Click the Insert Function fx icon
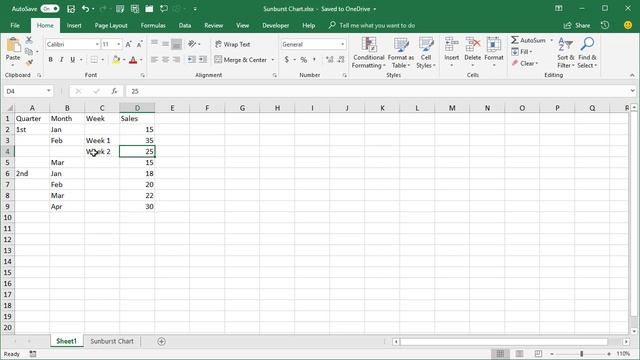 click(x=114, y=91)
